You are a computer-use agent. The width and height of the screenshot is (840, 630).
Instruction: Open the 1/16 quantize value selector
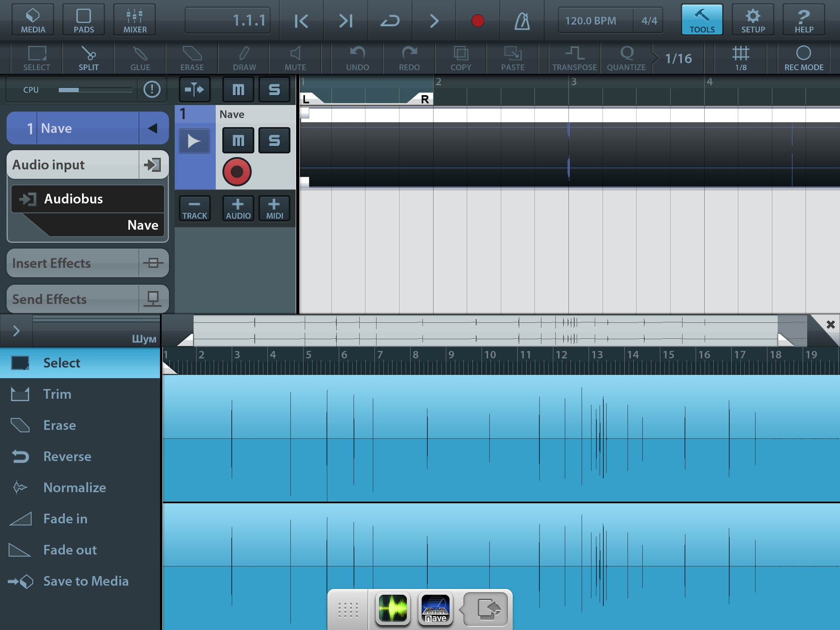pyautogui.click(x=678, y=59)
